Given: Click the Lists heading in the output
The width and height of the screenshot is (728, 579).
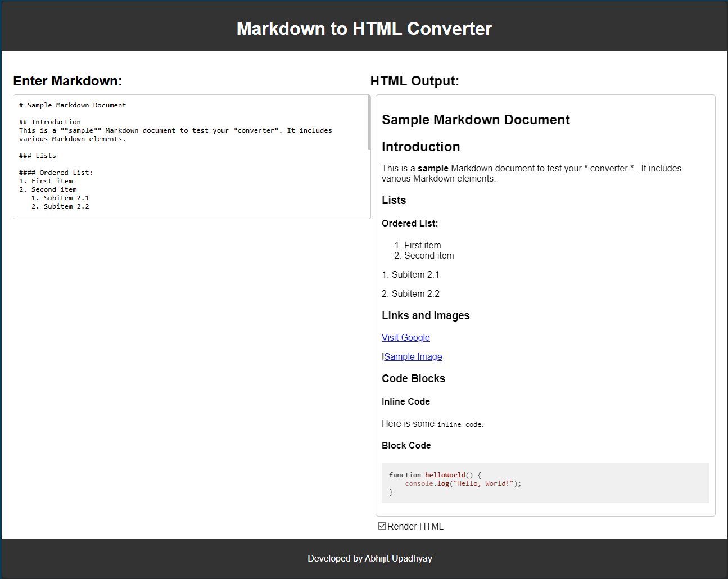Looking at the screenshot, I should (x=394, y=200).
